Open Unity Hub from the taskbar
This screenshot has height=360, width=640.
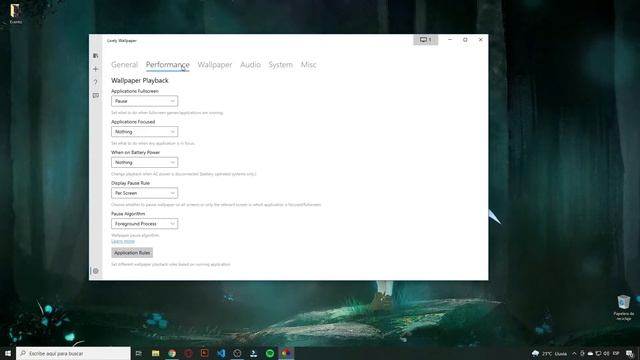[x=237, y=353]
